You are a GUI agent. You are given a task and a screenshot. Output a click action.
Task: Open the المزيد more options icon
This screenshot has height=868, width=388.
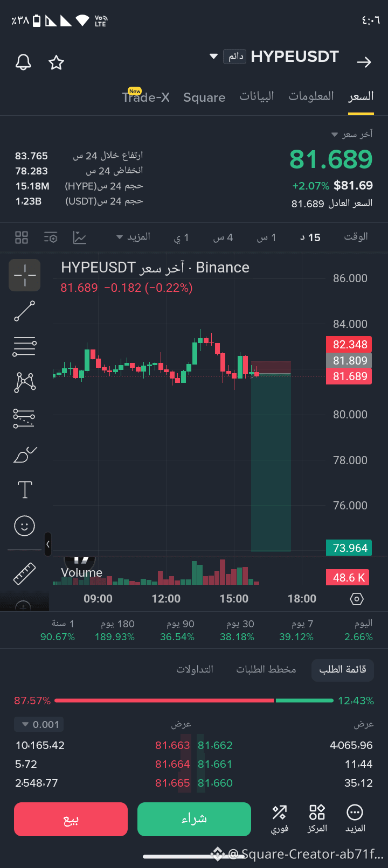click(x=355, y=819)
